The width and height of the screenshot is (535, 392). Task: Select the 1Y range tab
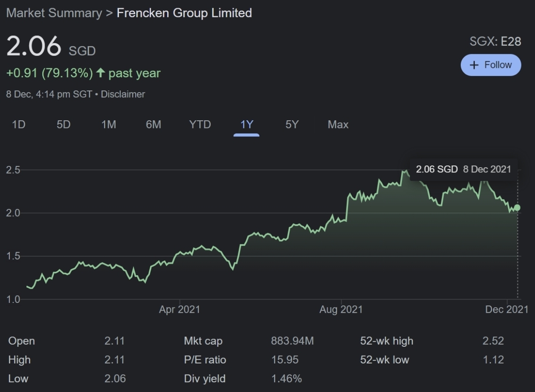pyautogui.click(x=247, y=125)
